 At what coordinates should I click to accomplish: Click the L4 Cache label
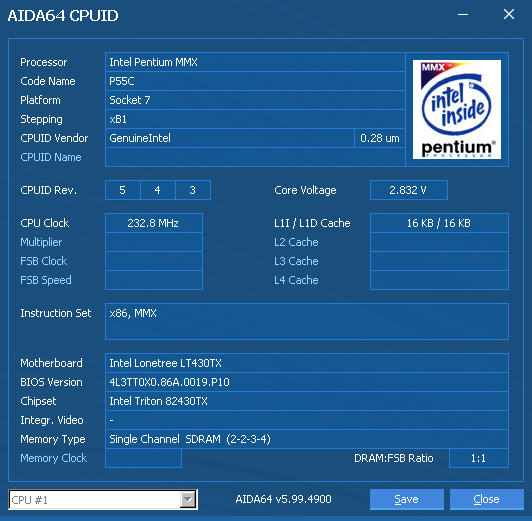296,280
